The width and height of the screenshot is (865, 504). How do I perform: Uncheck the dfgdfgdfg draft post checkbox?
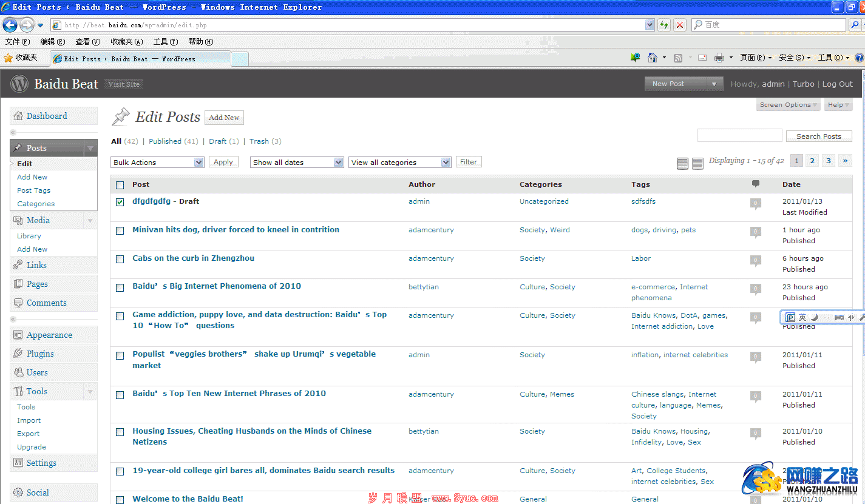(x=120, y=202)
